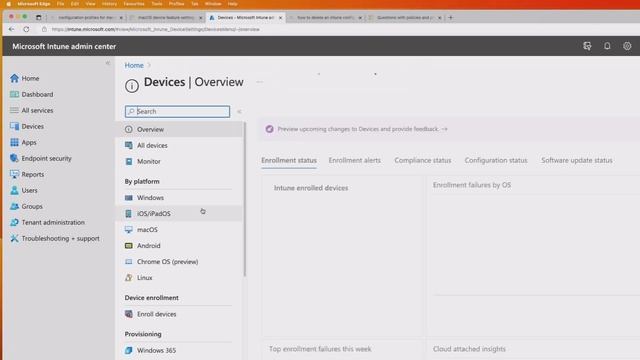Click the Home breadcrumb link
Viewport: 640px width, 360px height.
[x=134, y=65]
